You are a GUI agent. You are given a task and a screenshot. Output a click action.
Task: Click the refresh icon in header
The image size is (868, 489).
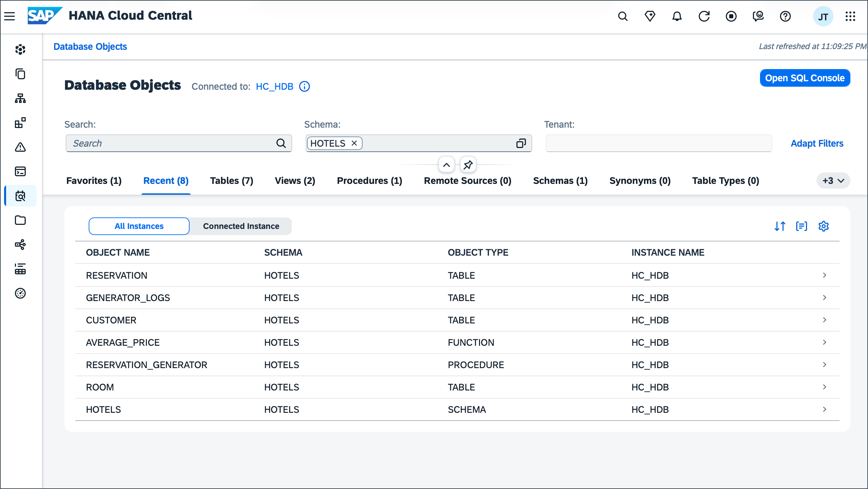click(704, 16)
